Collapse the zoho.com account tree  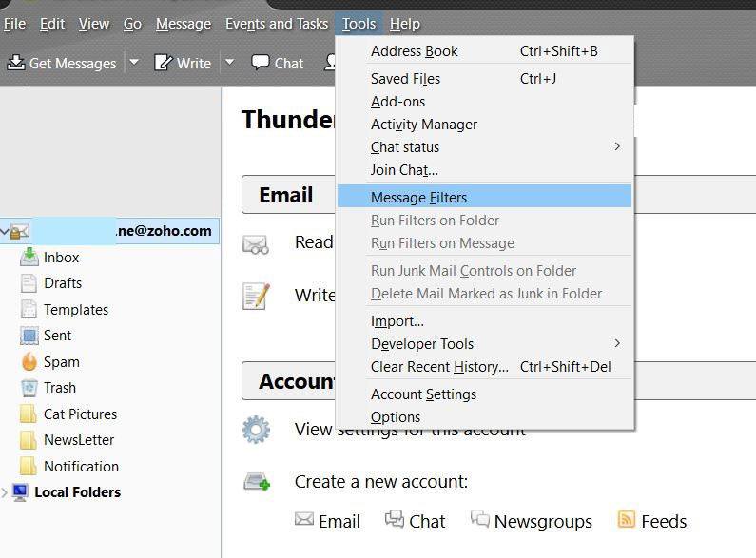[x=5, y=232]
